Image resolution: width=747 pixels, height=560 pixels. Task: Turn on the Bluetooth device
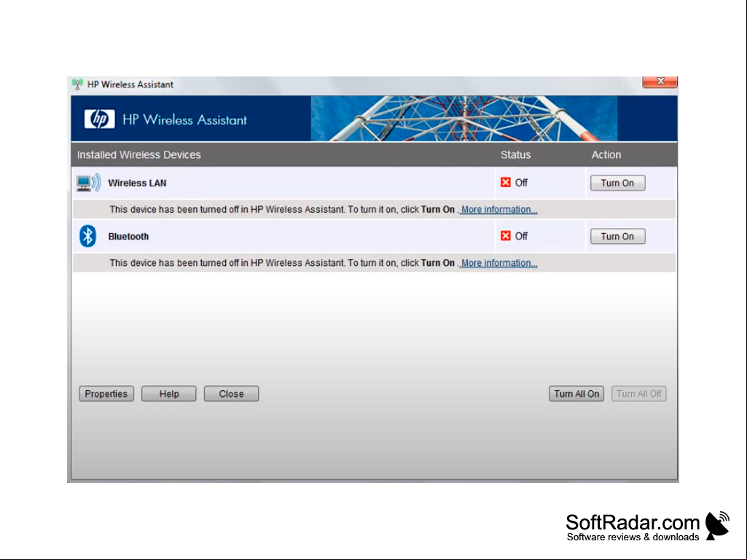tap(617, 236)
